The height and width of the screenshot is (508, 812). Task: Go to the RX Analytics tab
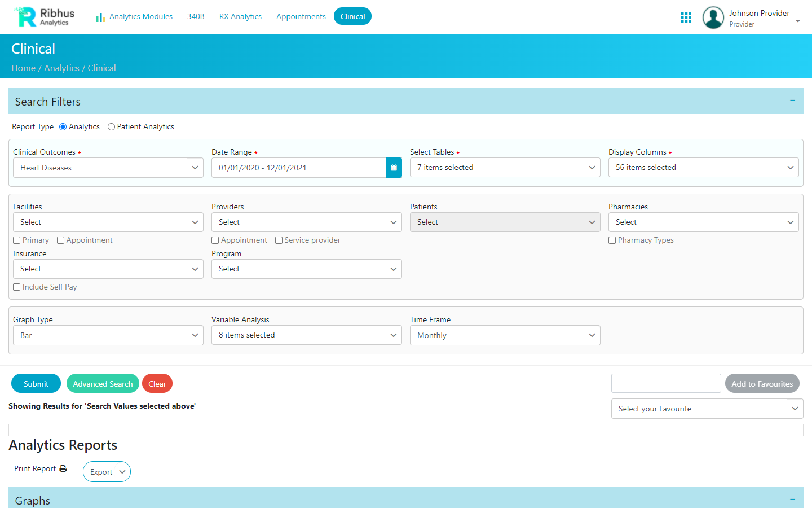(240, 17)
